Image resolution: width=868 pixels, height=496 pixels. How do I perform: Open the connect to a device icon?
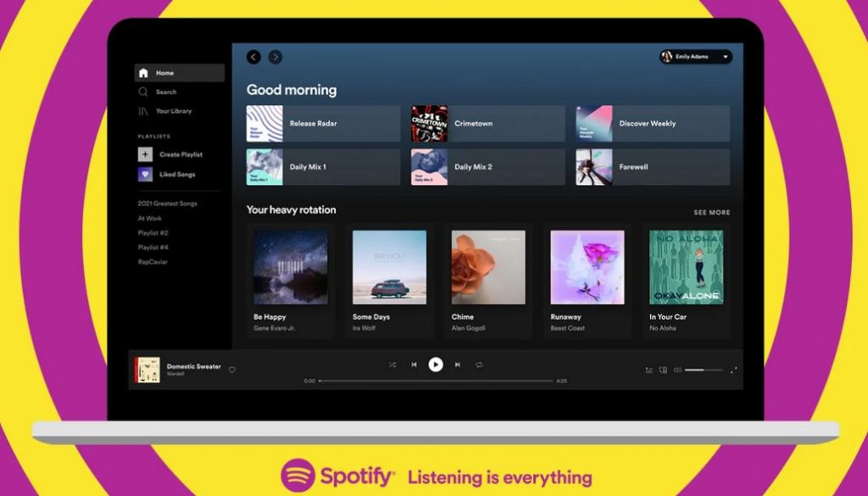point(664,370)
